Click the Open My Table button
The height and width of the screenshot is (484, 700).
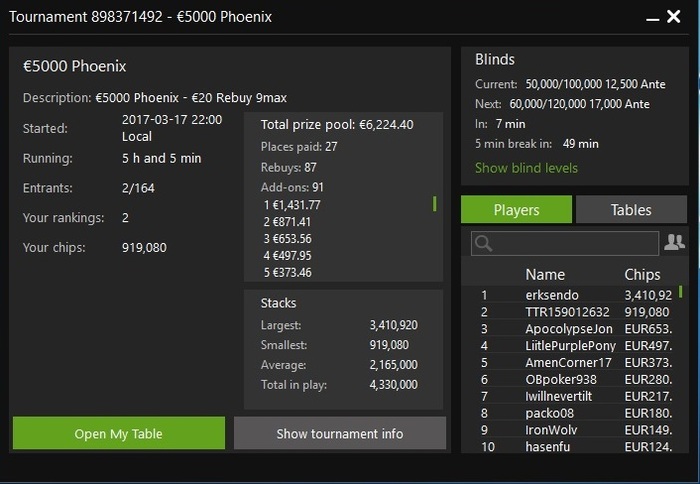[x=119, y=433]
